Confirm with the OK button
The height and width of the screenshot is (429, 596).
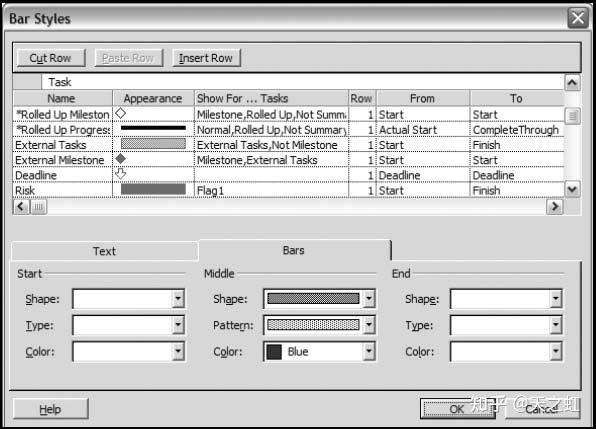[x=457, y=409]
